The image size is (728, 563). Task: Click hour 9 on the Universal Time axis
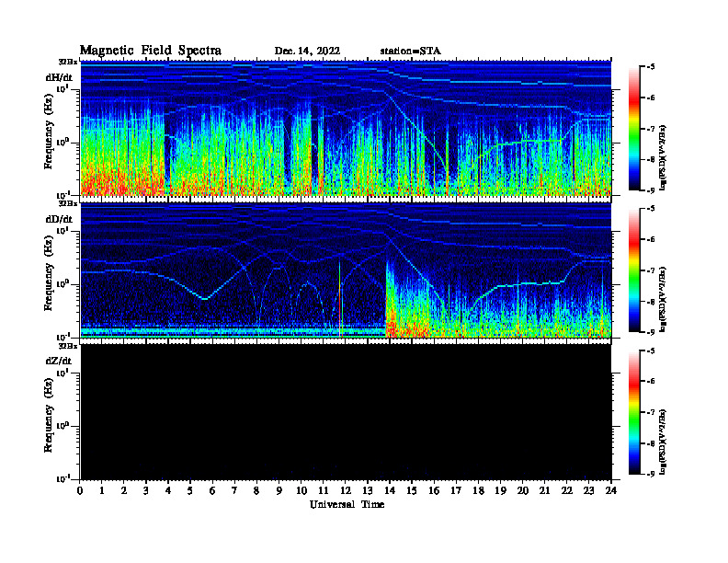click(x=279, y=490)
